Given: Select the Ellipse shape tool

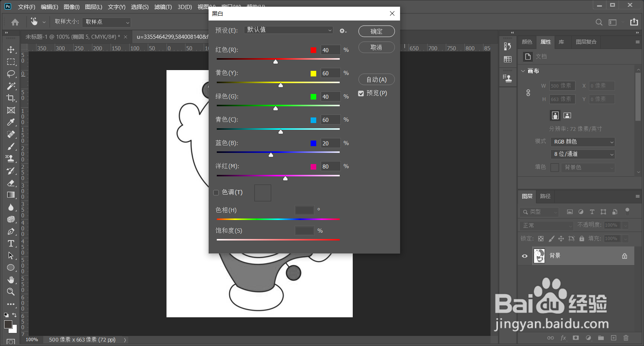Looking at the screenshot, I should (x=11, y=268).
